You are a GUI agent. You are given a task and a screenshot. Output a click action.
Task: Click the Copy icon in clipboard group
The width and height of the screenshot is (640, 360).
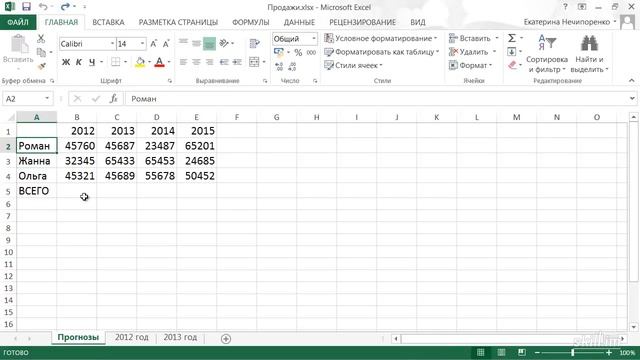41,52
